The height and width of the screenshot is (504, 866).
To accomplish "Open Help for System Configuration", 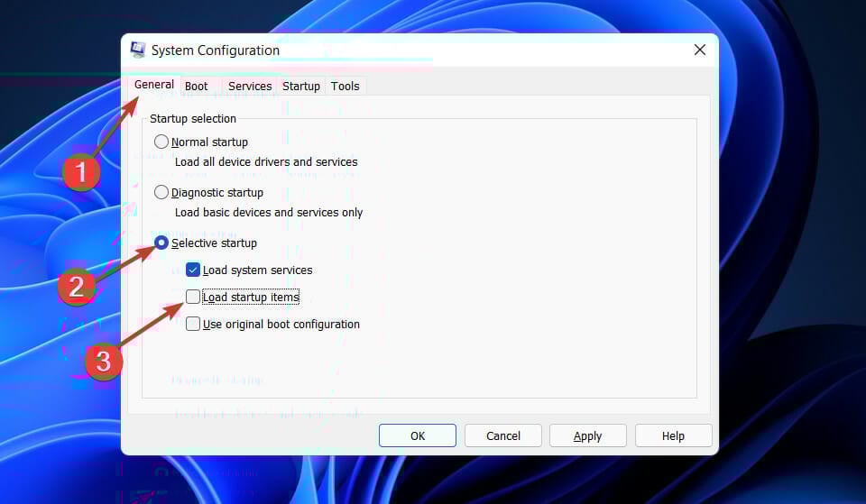I will point(673,435).
